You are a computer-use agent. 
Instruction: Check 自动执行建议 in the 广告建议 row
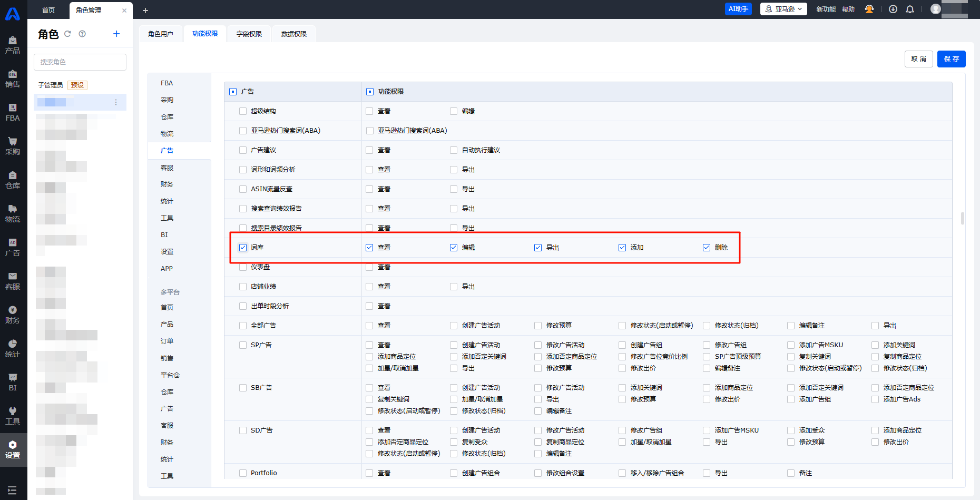pyautogui.click(x=454, y=150)
